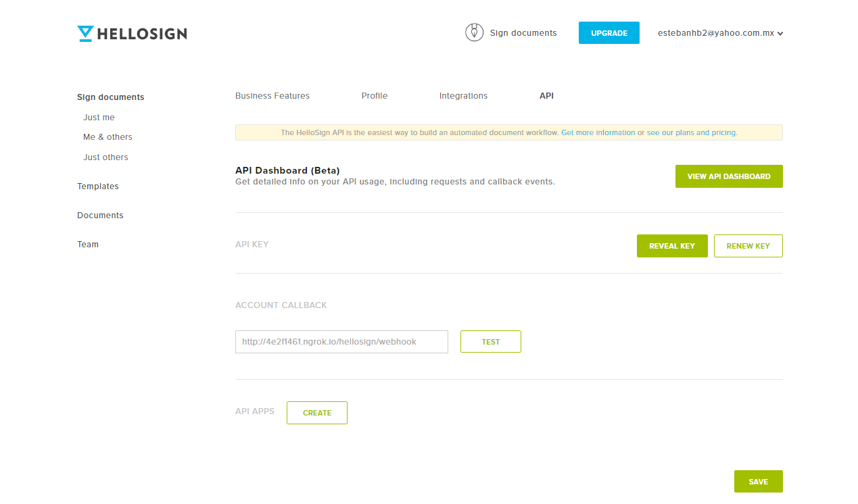
Task: Click the ACCOUNT CALLBACK label
Action: [x=281, y=305]
